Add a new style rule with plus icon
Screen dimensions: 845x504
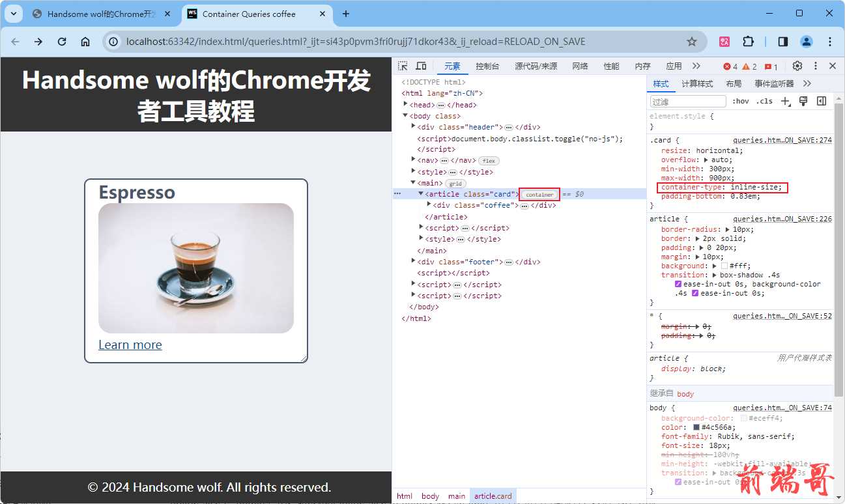pos(786,101)
